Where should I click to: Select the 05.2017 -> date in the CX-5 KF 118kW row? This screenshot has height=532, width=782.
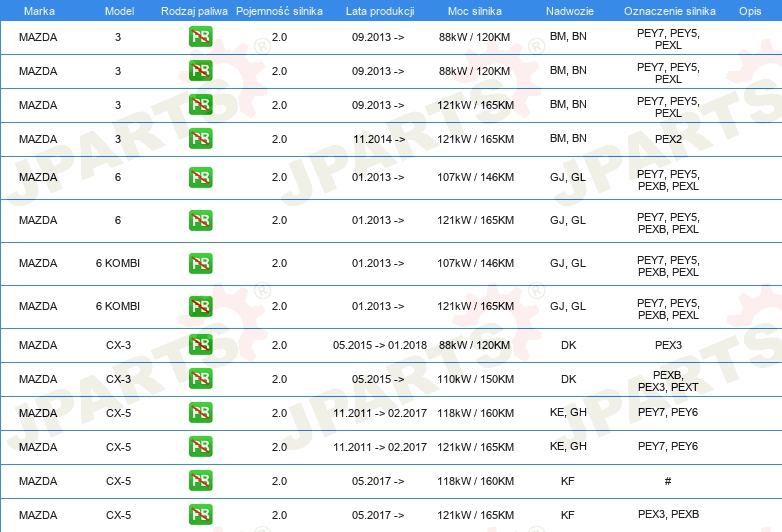(378, 481)
